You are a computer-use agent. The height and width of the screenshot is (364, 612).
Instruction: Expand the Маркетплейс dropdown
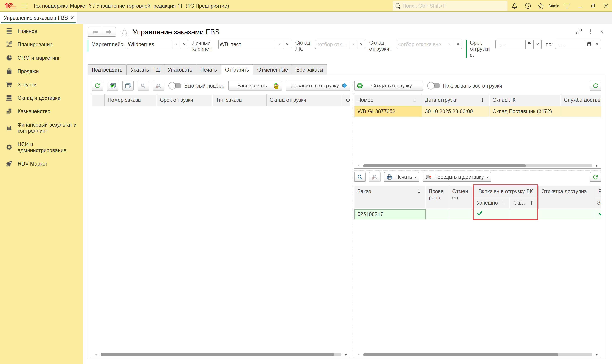click(x=176, y=44)
